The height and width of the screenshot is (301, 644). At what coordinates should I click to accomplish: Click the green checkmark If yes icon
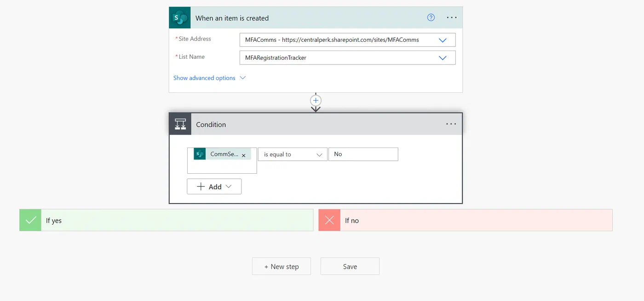(30, 220)
